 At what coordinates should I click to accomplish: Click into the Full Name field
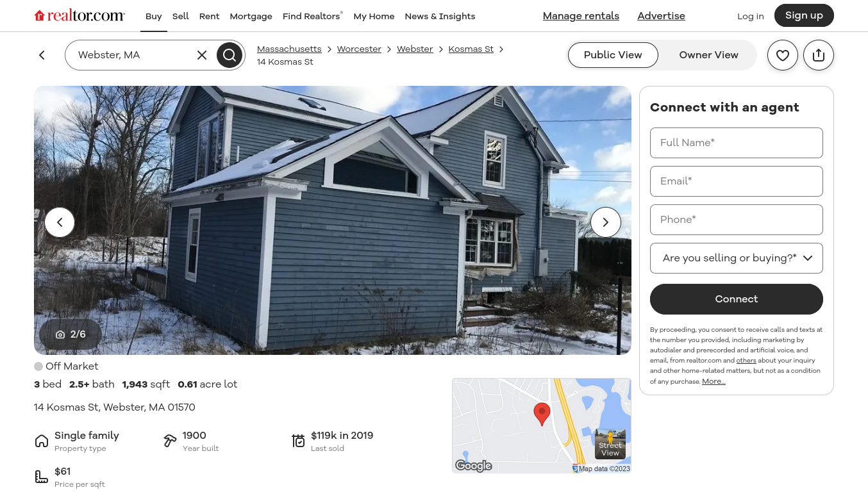[x=737, y=143]
